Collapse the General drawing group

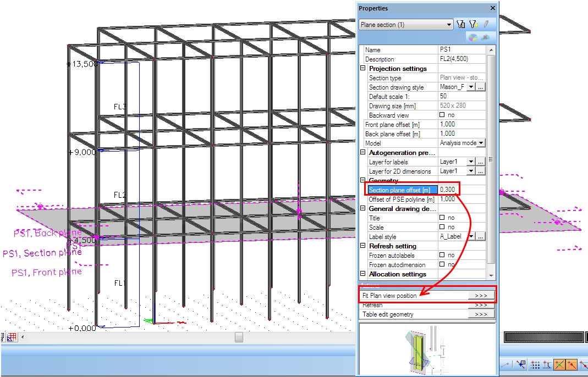[363, 209]
